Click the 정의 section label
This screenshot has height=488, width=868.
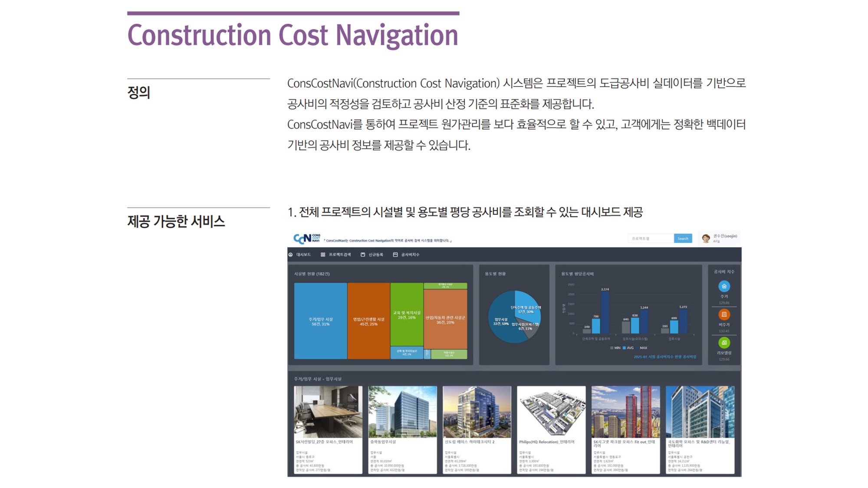point(138,92)
